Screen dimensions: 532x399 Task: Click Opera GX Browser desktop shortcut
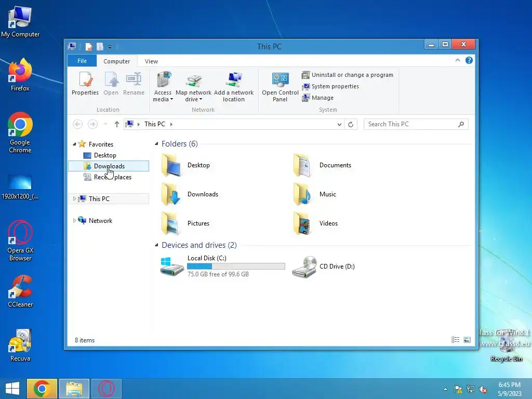(x=20, y=241)
